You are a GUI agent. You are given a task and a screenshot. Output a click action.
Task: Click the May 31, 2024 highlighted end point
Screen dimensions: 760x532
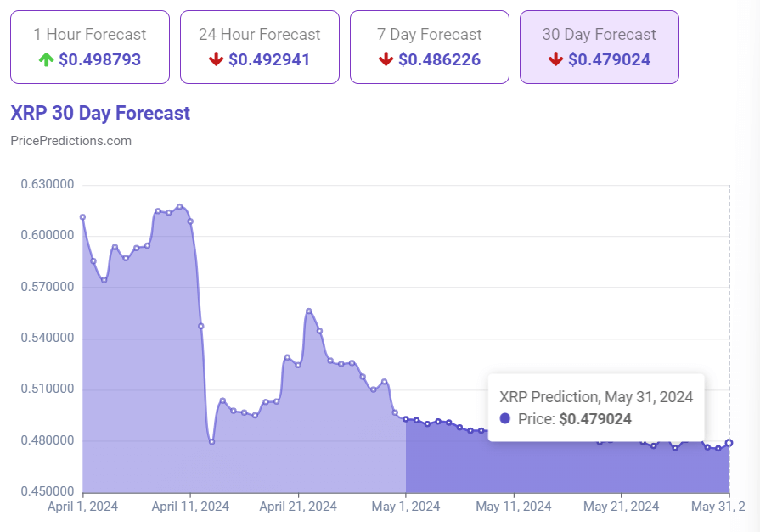[x=729, y=443]
